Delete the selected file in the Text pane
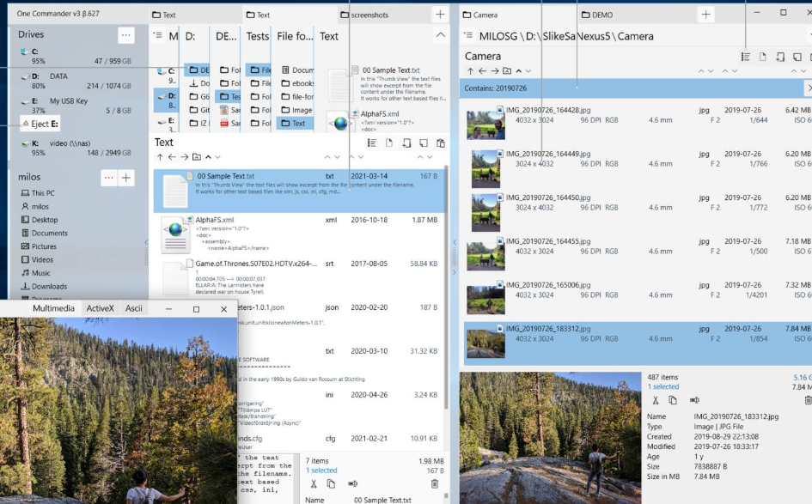The height and width of the screenshot is (504, 812). click(x=435, y=483)
